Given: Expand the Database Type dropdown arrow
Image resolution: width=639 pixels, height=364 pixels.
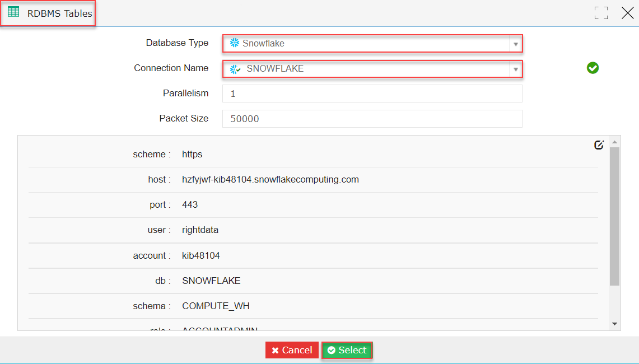Looking at the screenshot, I should [x=515, y=44].
